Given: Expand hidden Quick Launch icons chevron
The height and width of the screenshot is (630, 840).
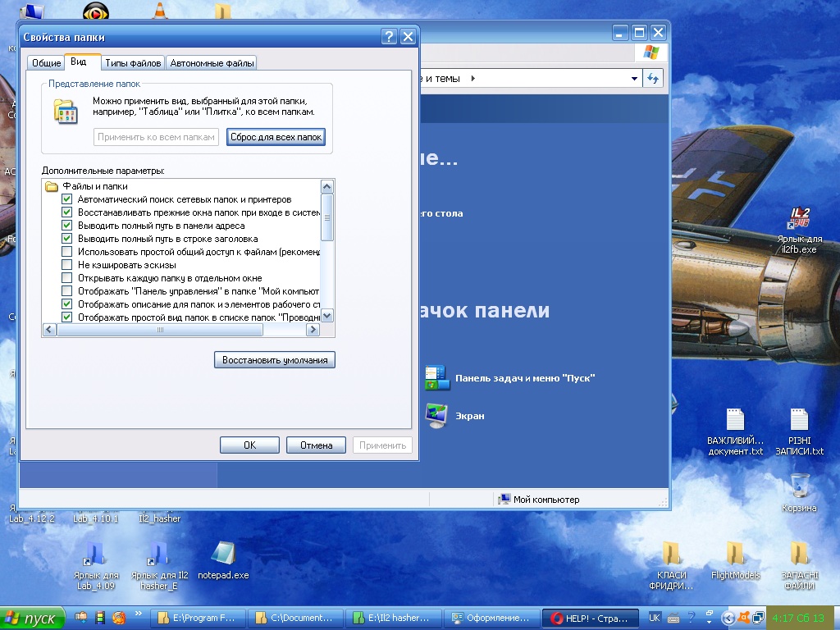Looking at the screenshot, I should (x=138, y=614).
